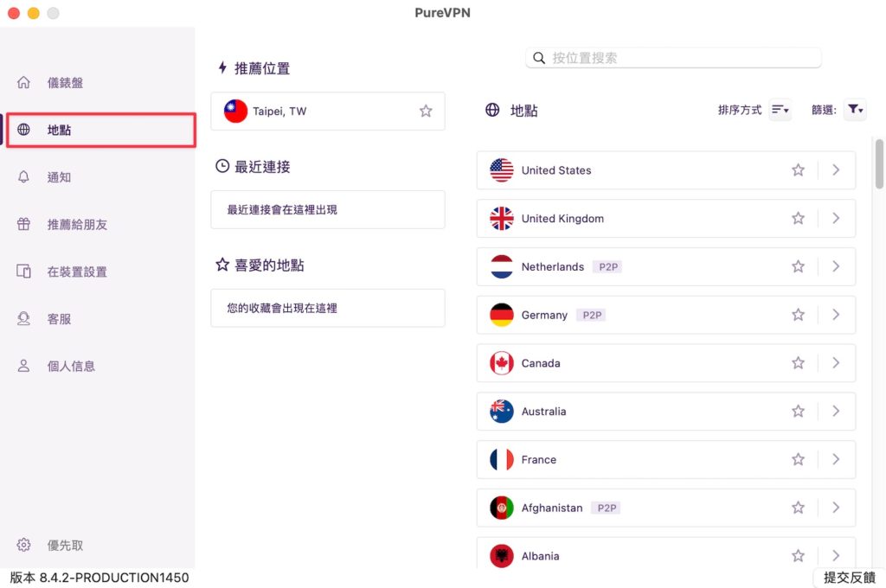The height and width of the screenshot is (588, 886).
Task: Click 提交反饋 submit feedback button
Action: (x=850, y=578)
